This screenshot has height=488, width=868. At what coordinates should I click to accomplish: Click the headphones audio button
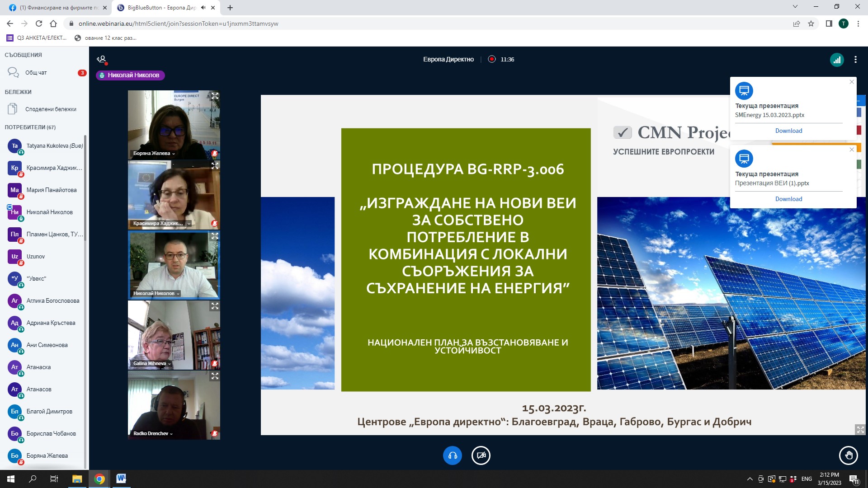click(x=452, y=455)
